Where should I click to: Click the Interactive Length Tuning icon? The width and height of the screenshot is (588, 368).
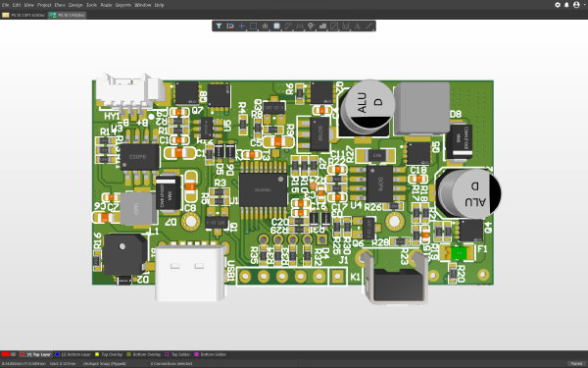click(299, 26)
